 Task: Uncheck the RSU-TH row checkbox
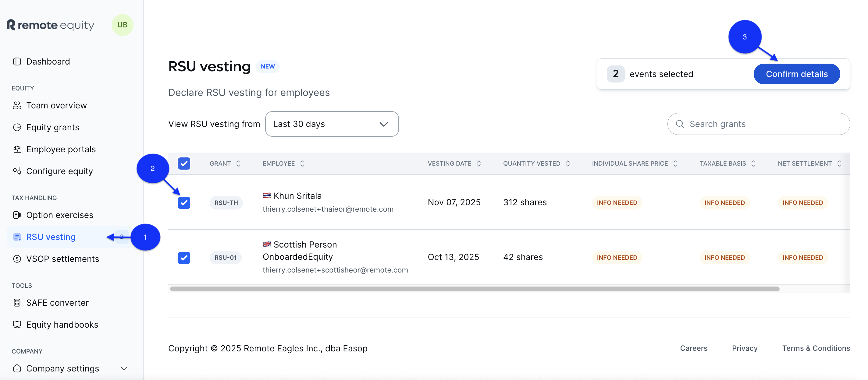[184, 202]
